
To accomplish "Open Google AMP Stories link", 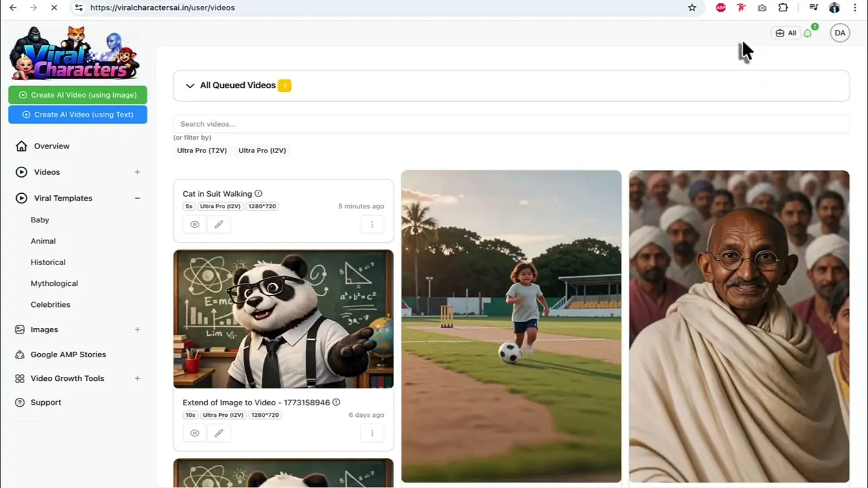I will (x=68, y=354).
